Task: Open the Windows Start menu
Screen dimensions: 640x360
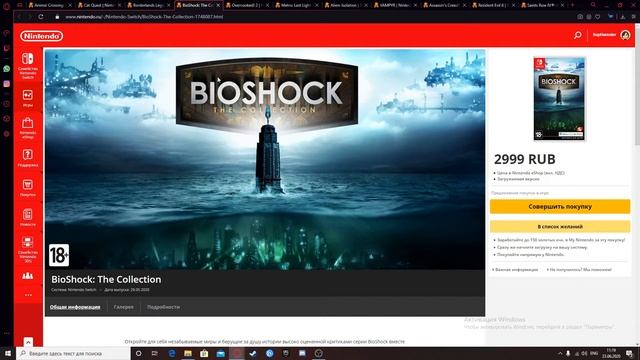Action: [x=8, y=353]
